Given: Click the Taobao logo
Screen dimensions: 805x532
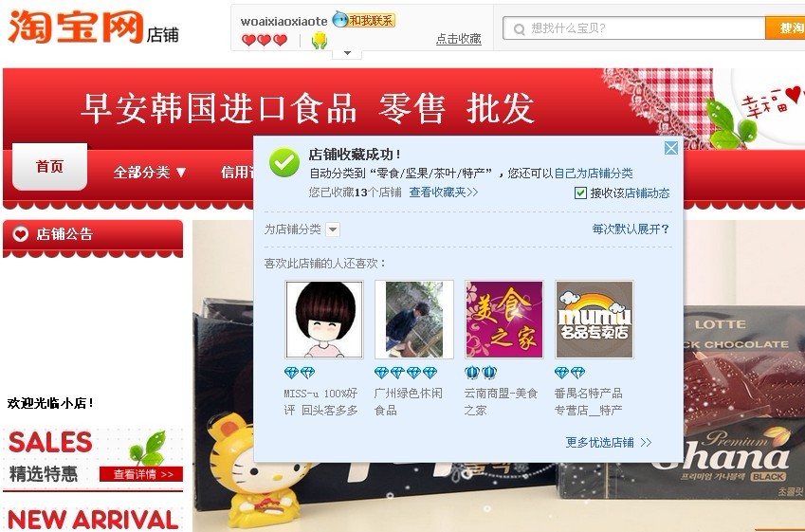Looking at the screenshot, I should (x=76, y=27).
